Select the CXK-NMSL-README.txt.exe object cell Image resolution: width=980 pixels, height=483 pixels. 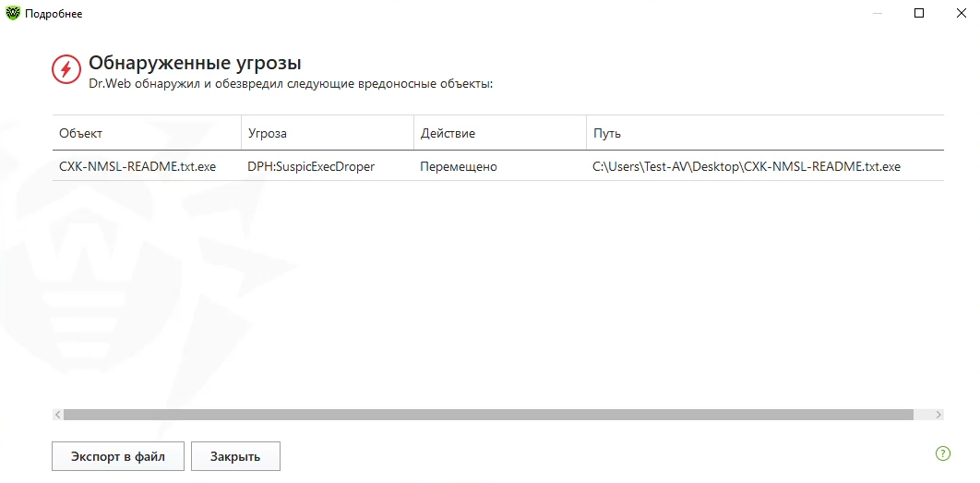(147, 166)
